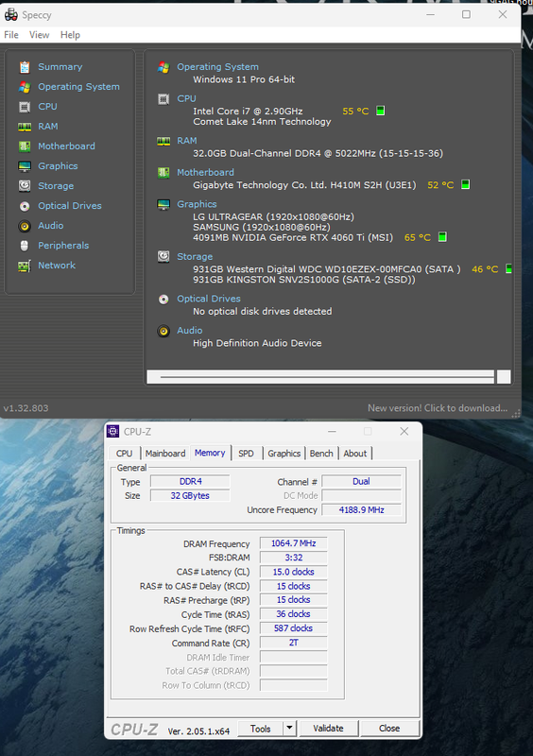The width and height of the screenshot is (533, 756).
Task: Click the green CPU temperature indicator icon
Action: click(x=381, y=111)
